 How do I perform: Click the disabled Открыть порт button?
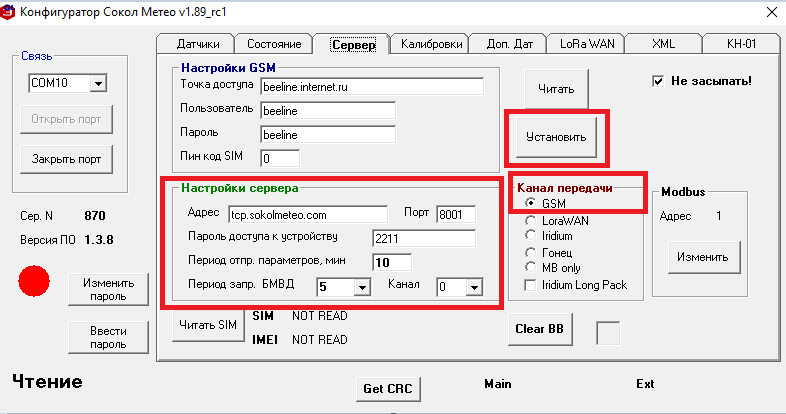coord(66,119)
